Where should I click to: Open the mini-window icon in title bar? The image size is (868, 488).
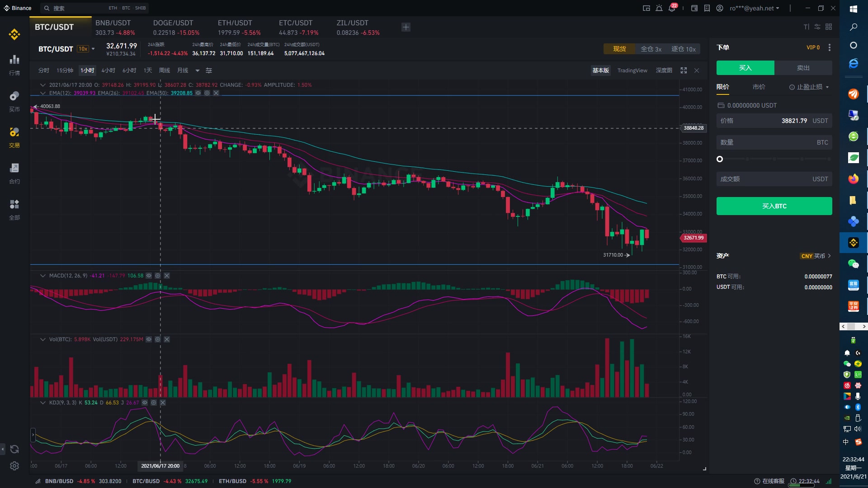[x=646, y=8]
